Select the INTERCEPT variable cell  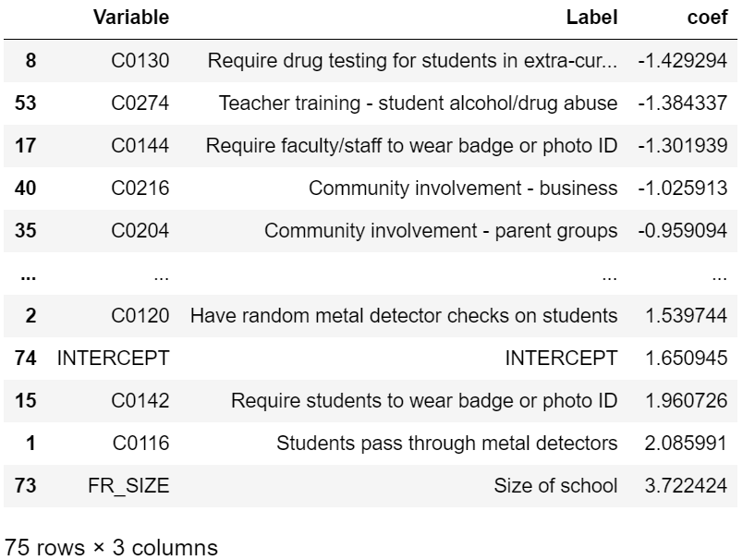(x=113, y=358)
